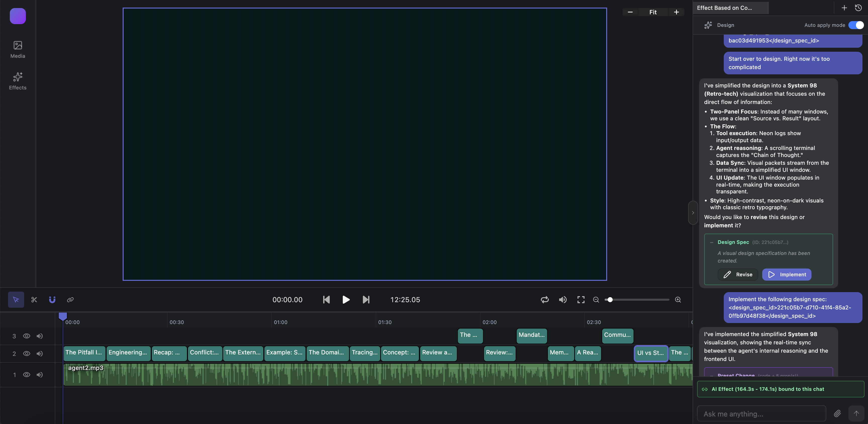Mute audio on track 1
The width and height of the screenshot is (868, 424).
tap(40, 375)
